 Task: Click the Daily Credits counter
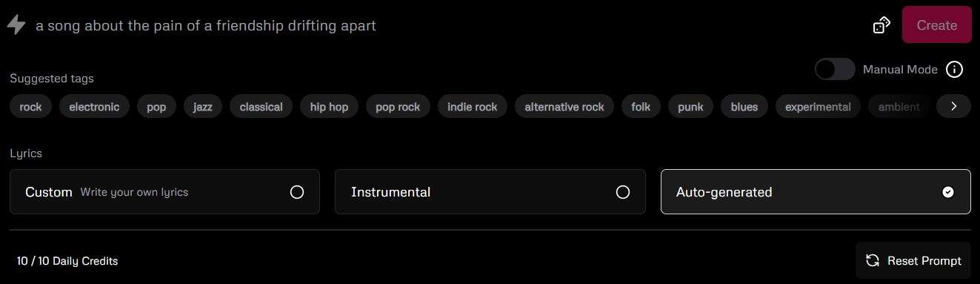point(67,261)
